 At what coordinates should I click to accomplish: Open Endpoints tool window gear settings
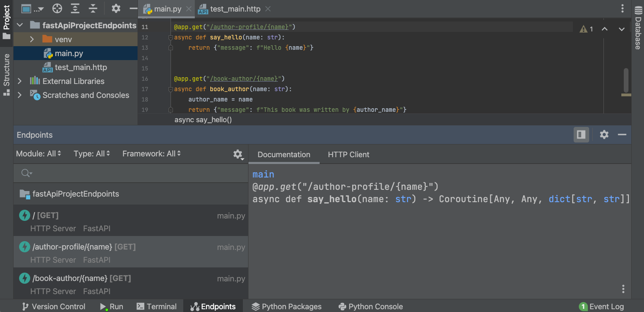pos(604,135)
